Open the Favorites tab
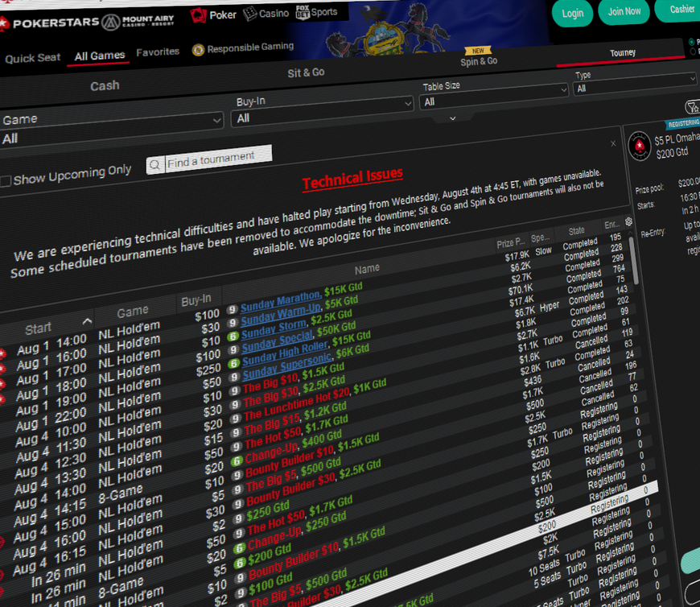Image resolution: width=700 pixels, height=607 pixels. [158, 52]
